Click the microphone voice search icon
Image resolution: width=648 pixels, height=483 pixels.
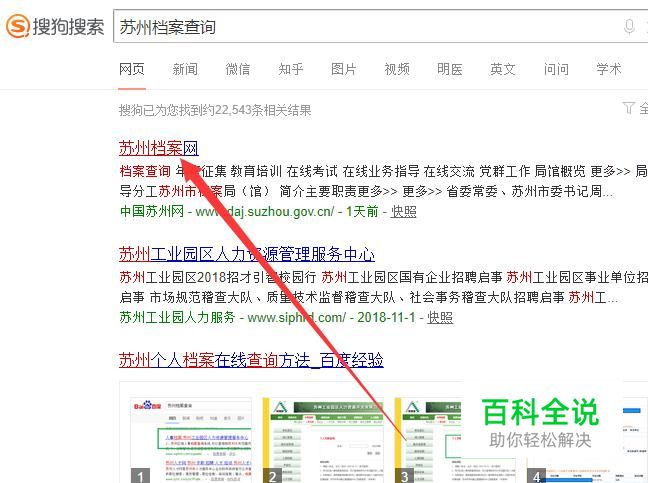coord(629,27)
